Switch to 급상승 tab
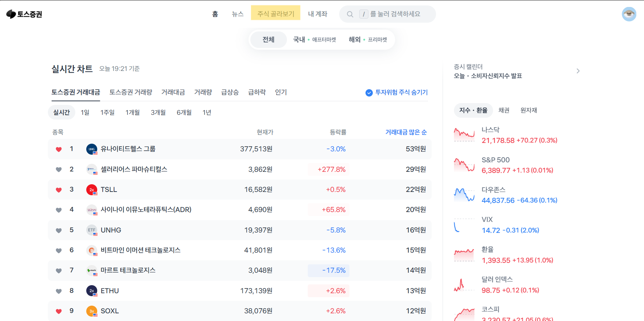The image size is (644, 321). (230, 92)
